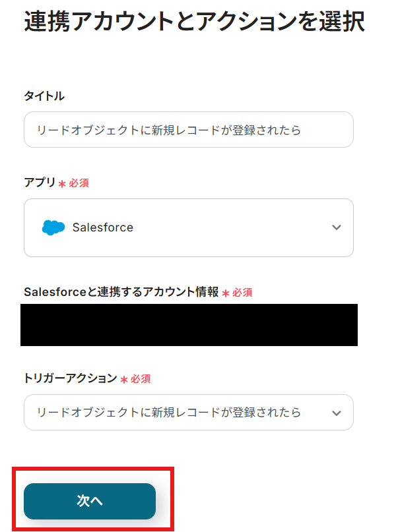Expand the トリガーアクション dropdown chevron
Viewport: 396px width, 532px height.
coord(337,413)
